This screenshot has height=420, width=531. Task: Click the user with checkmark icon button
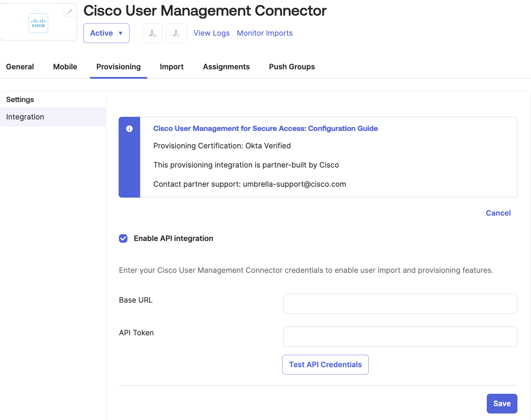point(176,33)
